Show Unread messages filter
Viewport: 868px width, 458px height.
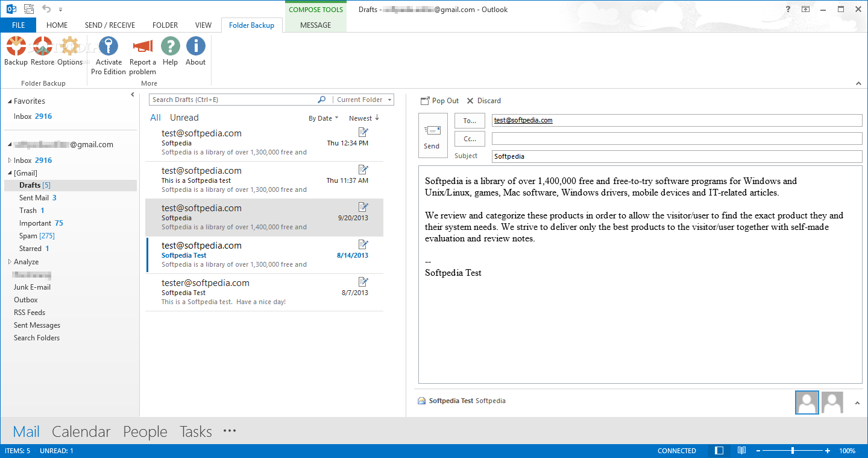coord(184,118)
